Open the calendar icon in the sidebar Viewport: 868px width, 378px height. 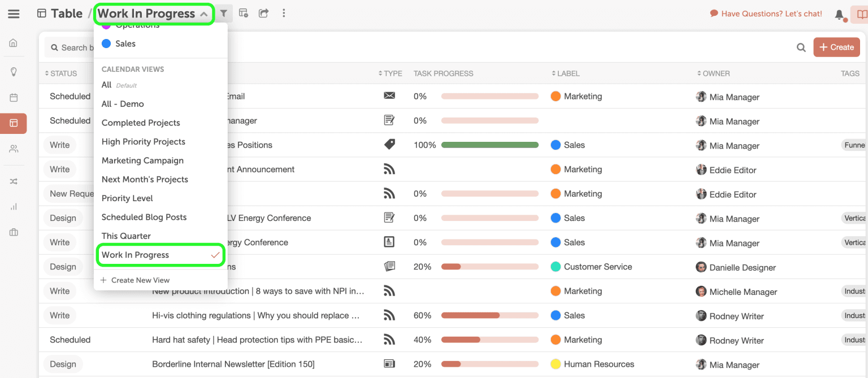point(14,98)
